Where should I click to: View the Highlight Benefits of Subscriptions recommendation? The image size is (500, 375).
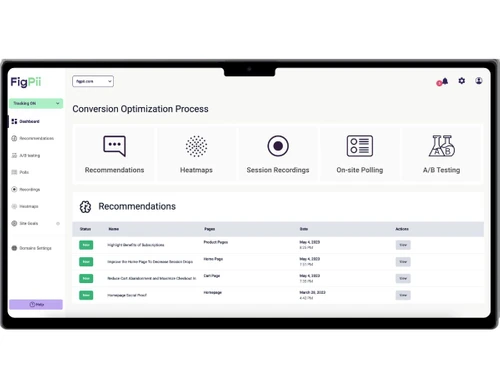point(403,245)
